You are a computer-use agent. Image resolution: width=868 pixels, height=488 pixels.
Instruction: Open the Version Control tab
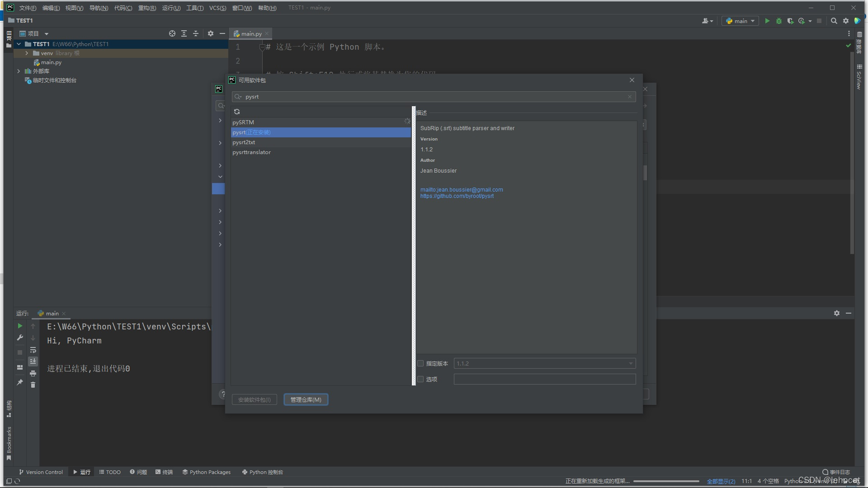tap(41, 472)
